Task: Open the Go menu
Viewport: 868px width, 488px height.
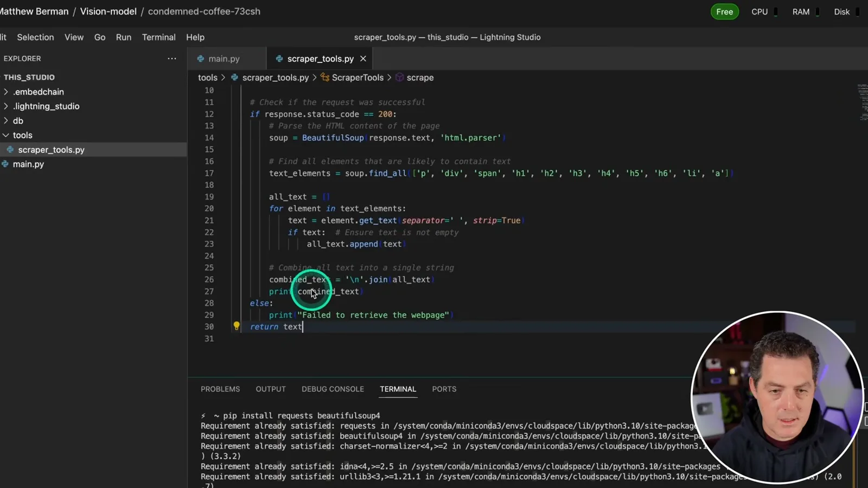Action: (100, 37)
